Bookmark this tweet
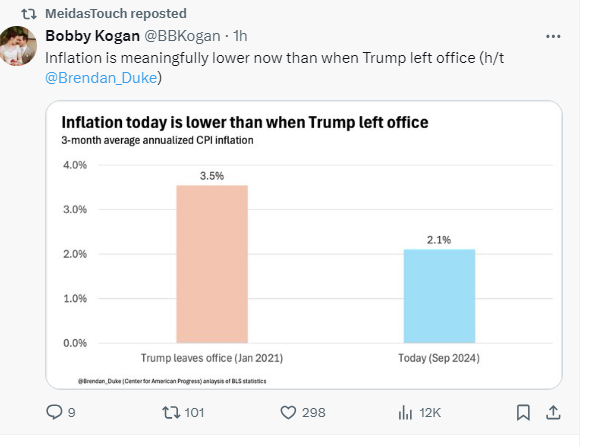The image size is (601, 446). (523, 411)
